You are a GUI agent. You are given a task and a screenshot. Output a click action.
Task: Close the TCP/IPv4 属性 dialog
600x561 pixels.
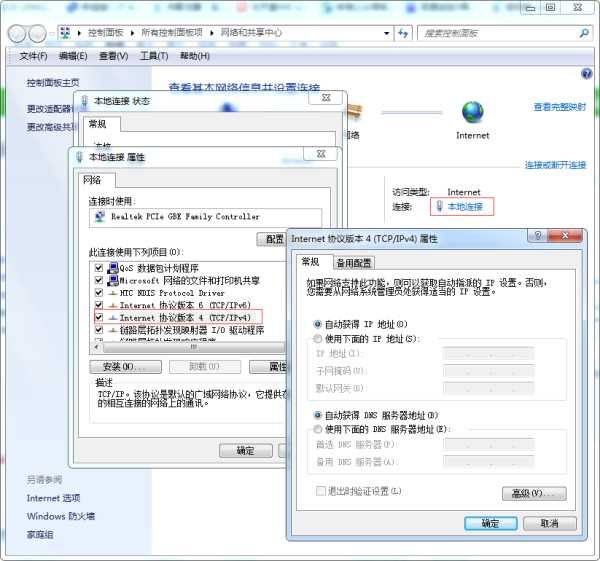tap(564, 236)
